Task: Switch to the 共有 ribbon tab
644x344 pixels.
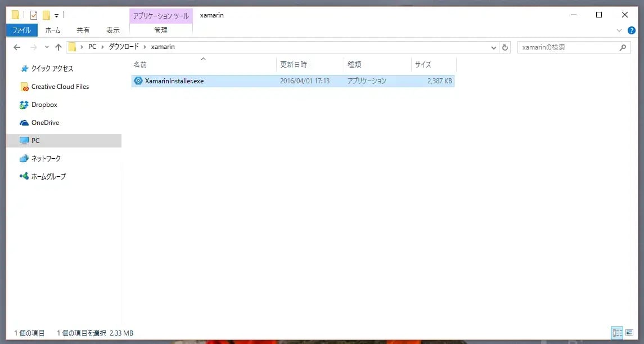Action: pos(83,30)
